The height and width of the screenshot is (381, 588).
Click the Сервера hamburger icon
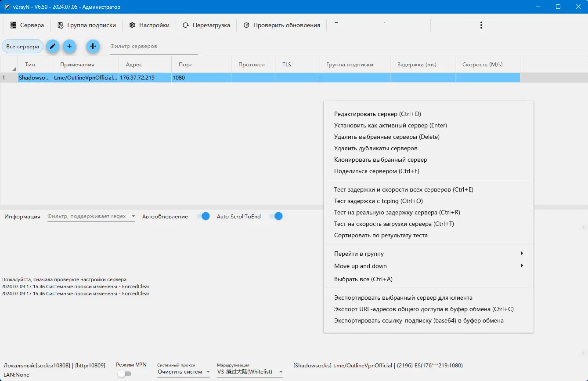13,25
